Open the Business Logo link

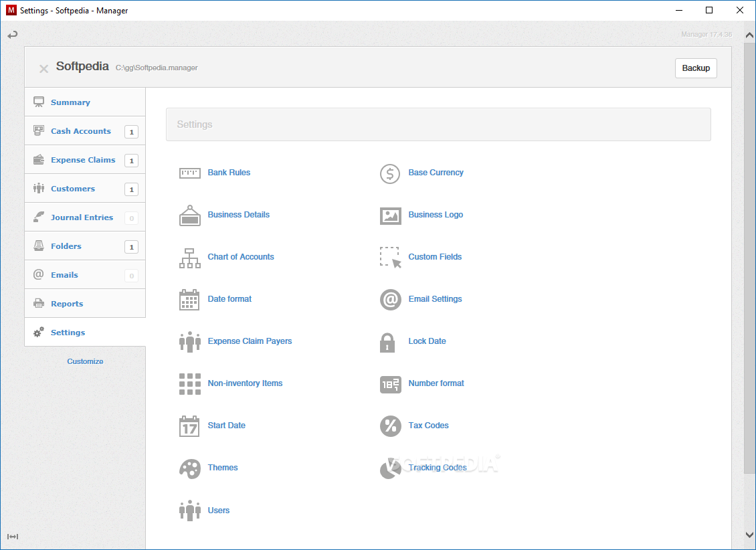[x=436, y=215]
